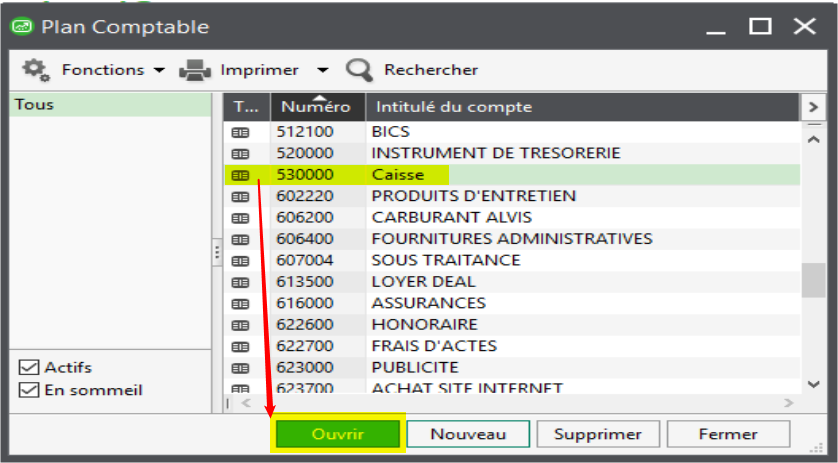Click the Intitulé du compte column header
Viewport: 838px width, 463px height.
[580, 107]
